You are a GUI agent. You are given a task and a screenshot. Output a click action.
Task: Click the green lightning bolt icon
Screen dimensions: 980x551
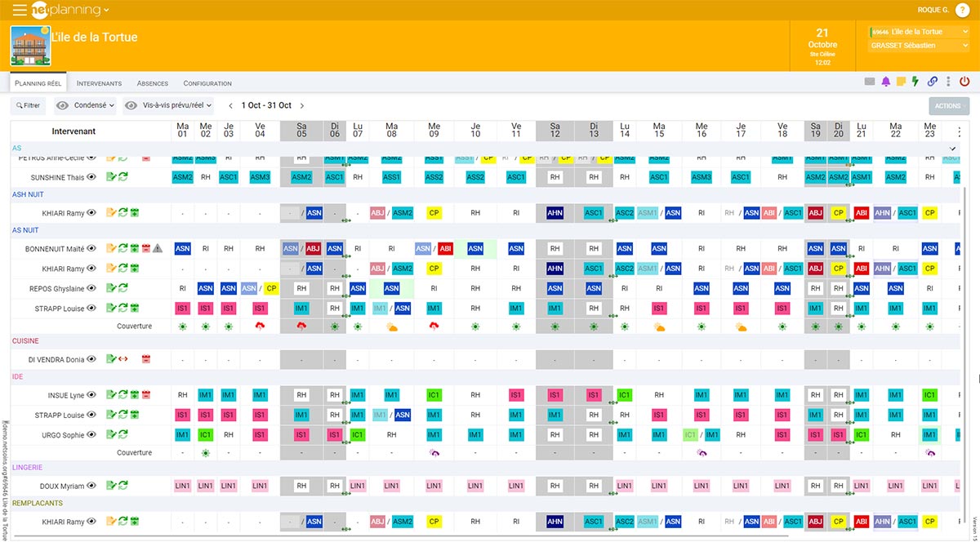(x=915, y=80)
